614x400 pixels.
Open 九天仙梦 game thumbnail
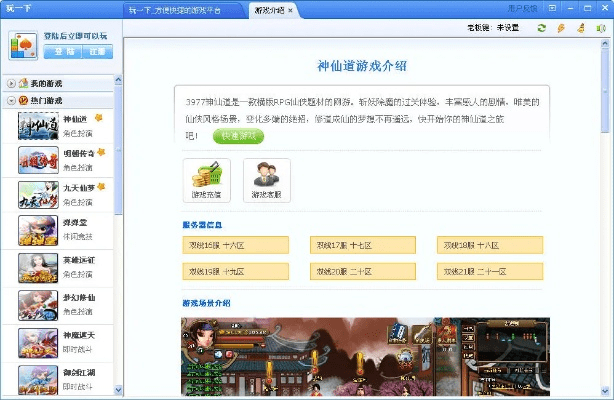[38, 195]
